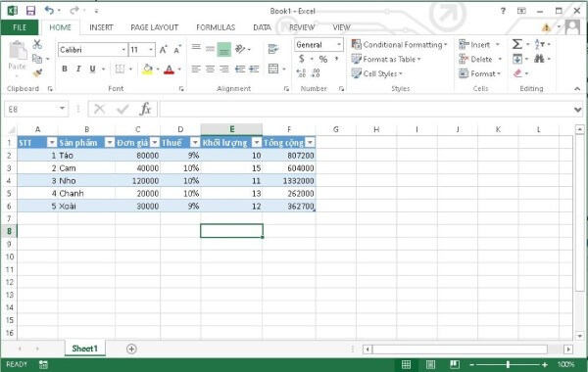588x372 pixels.
Task: Click the Fill down icon
Action: point(517,59)
